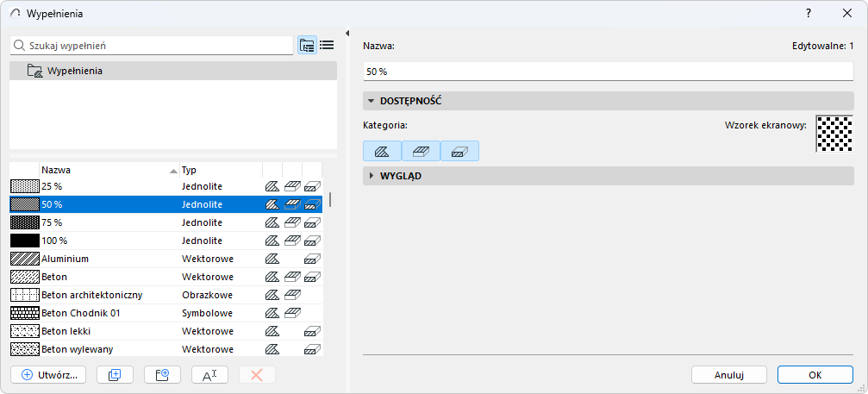Create new folder with the folder-plus button
The height and width of the screenshot is (394, 868).
click(x=162, y=375)
